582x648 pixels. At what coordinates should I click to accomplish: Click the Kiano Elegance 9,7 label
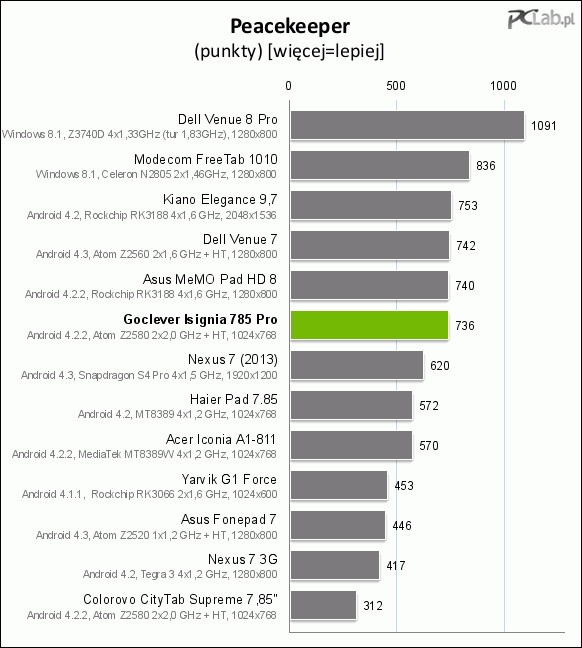220,200
